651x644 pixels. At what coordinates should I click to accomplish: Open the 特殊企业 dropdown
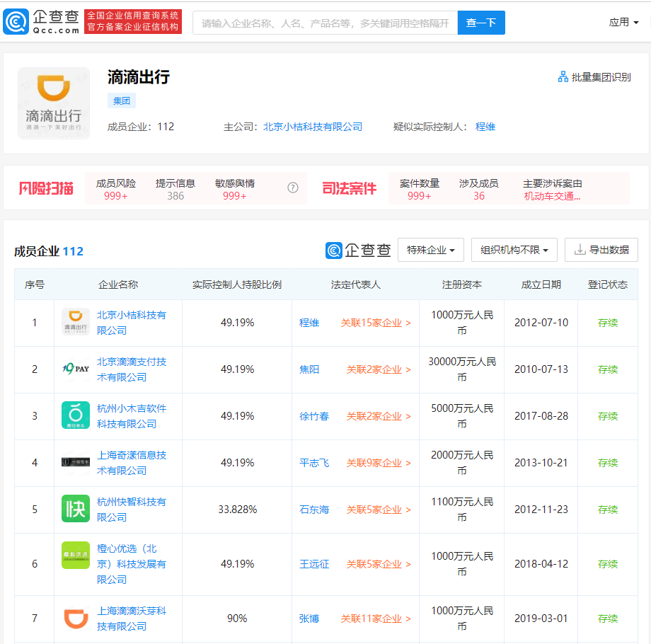[x=430, y=250]
